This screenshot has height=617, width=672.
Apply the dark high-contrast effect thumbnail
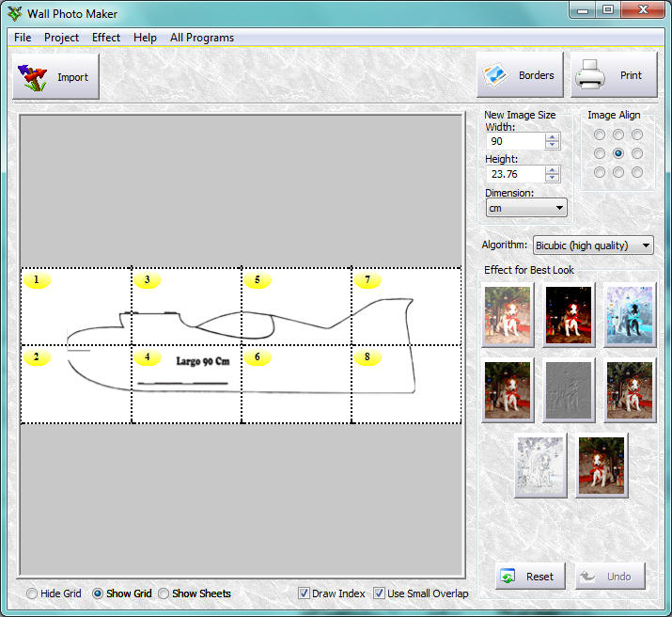pyautogui.click(x=569, y=315)
